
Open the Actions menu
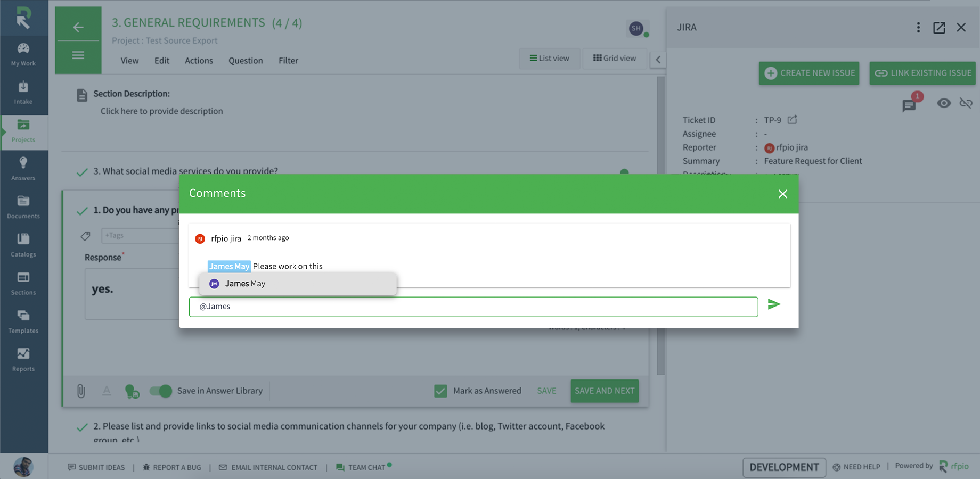[x=199, y=61]
